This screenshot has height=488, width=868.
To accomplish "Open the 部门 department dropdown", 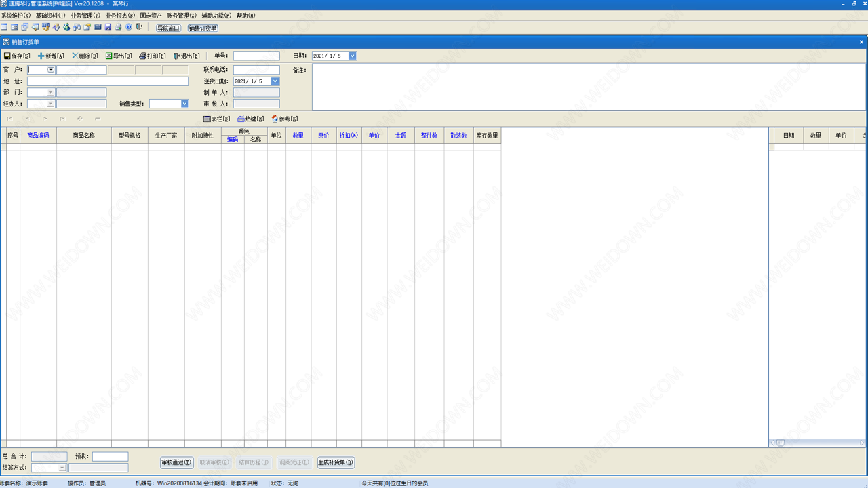I will (50, 93).
